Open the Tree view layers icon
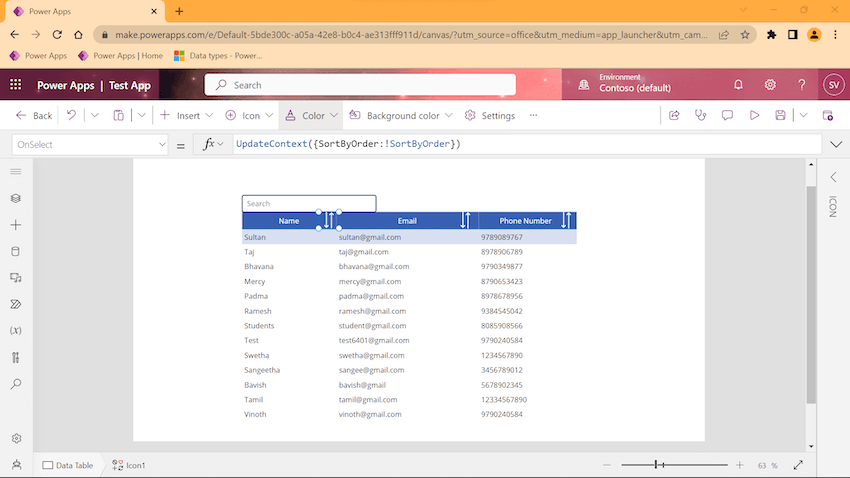This screenshot has width=850, height=478. 16,198
